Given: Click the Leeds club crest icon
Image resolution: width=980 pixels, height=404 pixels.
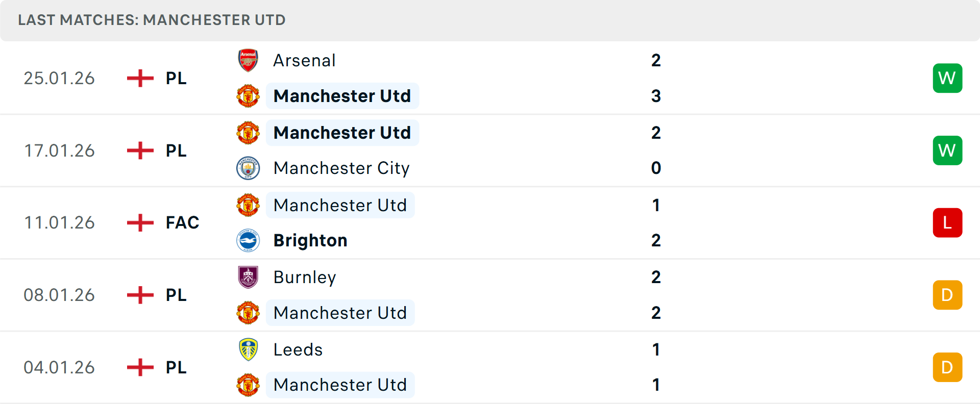Looking at the screenshot, I should click(x=248, y=349).
